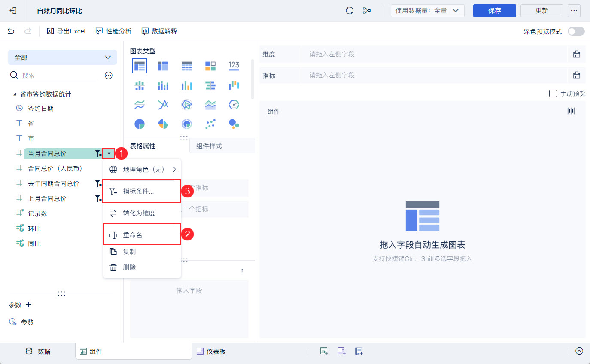The width and height of the screenshot is (590, 364).
Task: Select the partitioned column chart type
Action: click(x=140, y=85)
